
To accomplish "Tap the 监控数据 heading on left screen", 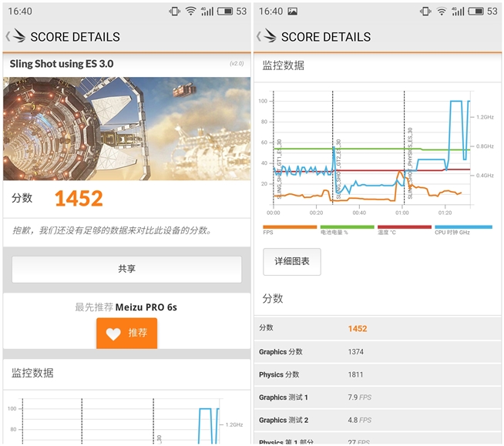I will tap(32, 373).
